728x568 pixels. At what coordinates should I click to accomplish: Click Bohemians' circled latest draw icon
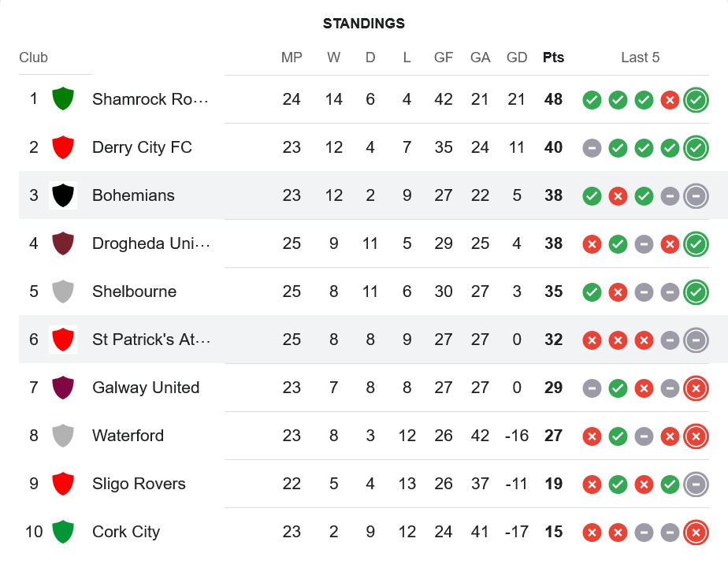[x=695, y=196]
